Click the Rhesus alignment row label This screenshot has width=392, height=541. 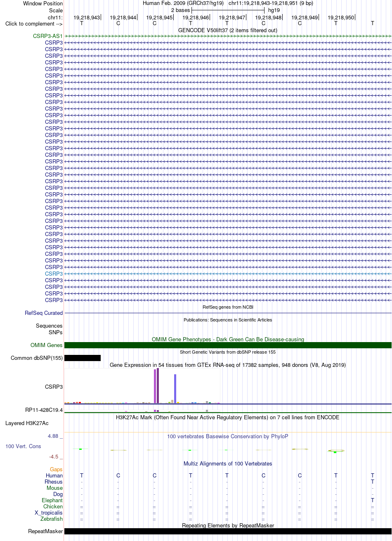54,482
